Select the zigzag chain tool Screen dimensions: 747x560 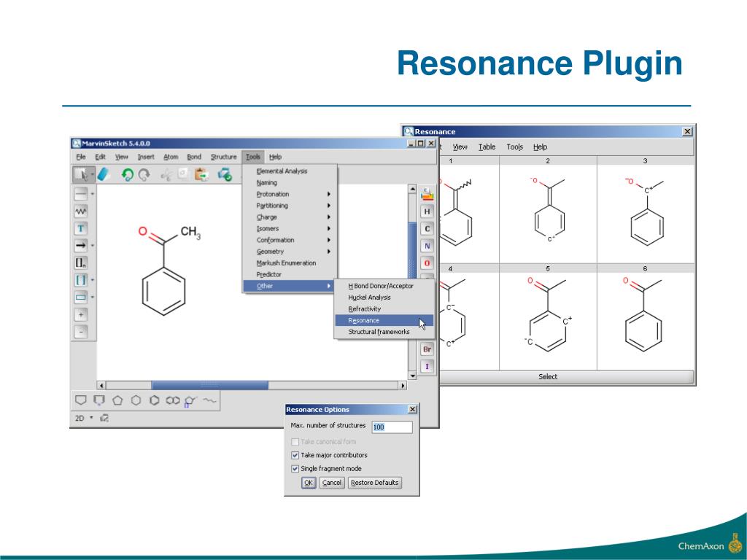[x=80, y=211]
